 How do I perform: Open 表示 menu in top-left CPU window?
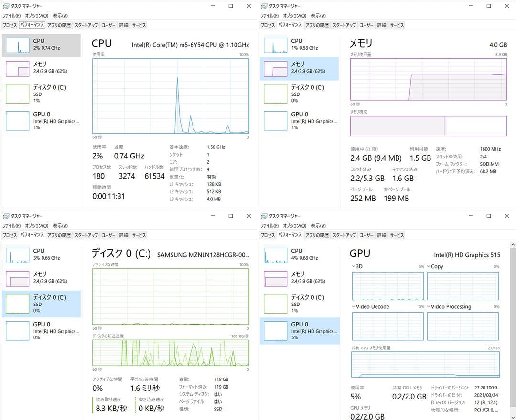coord(60,15)
